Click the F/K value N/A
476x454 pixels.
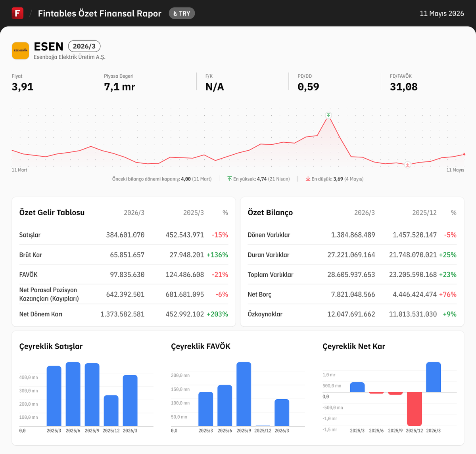pos(215,87)
